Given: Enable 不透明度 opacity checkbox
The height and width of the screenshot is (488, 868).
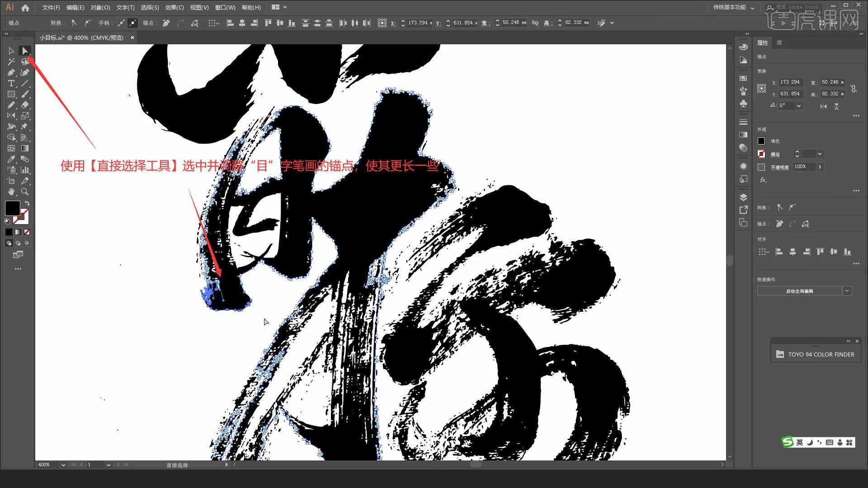Looking at the screenshot, I should point(760,167).
